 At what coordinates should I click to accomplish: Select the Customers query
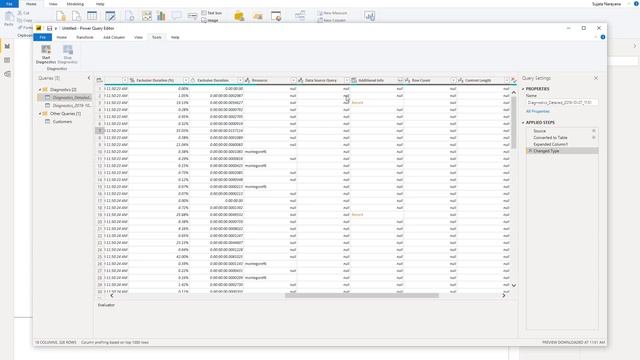[x=62, y=122]
